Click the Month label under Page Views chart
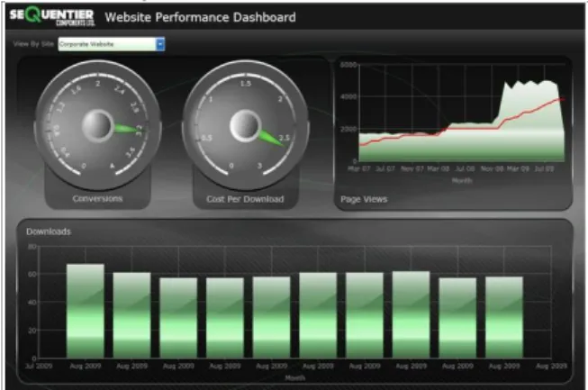 point(462,181)
